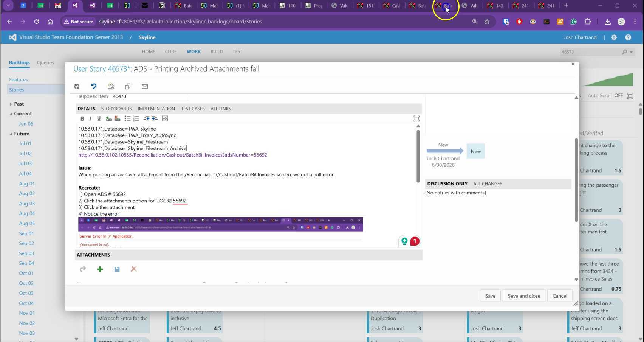
Task: Go to the browser home page
Action: (50, 22)
